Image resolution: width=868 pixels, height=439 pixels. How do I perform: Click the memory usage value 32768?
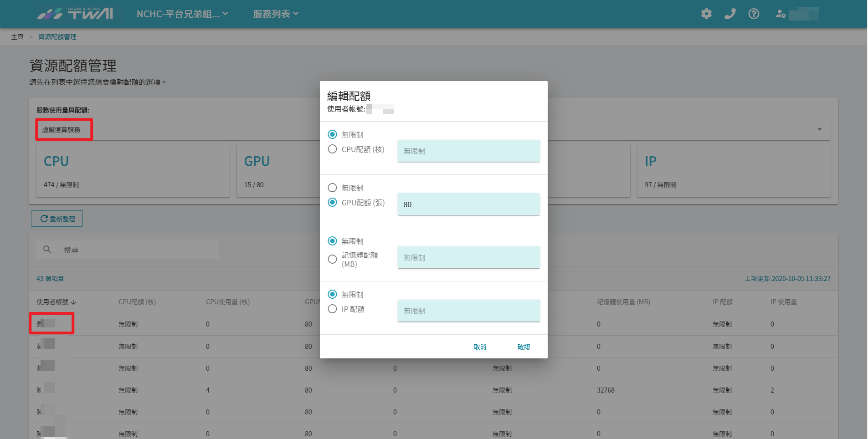click(606, 390)
